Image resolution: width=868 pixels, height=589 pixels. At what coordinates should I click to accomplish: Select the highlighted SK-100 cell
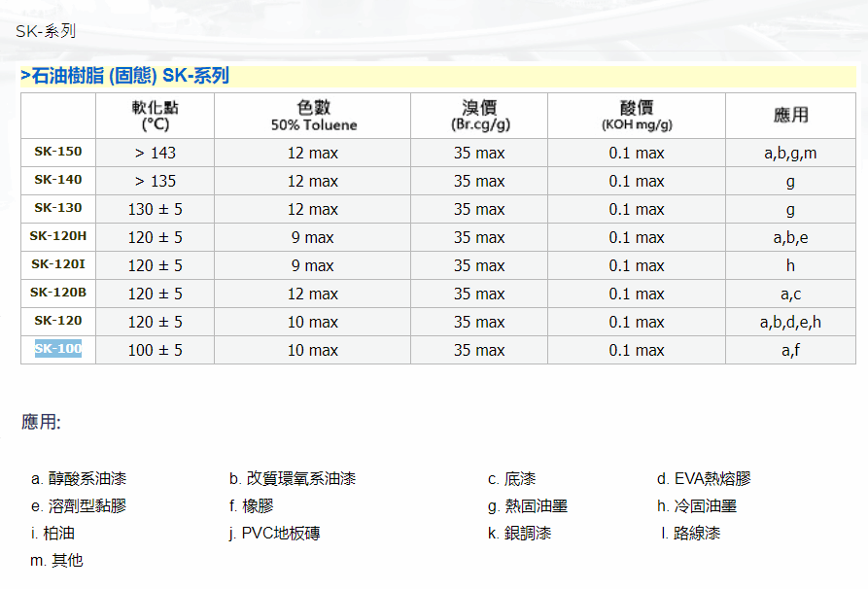click(x=58, y=349)
